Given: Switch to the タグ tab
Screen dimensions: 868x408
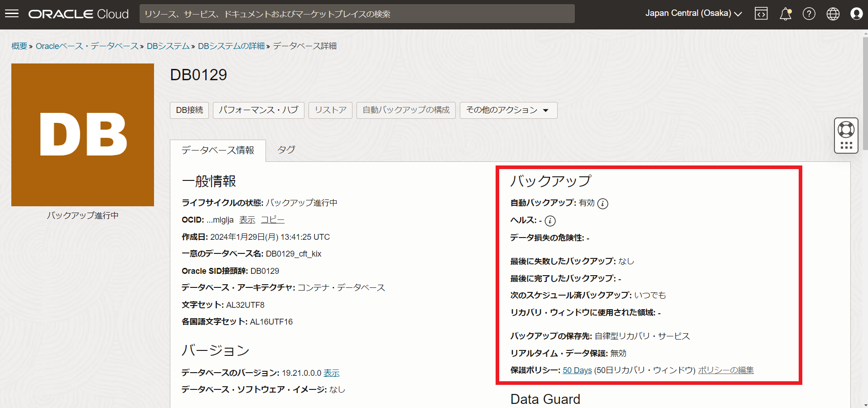Looking at the screenshot, I should (x=286, y=150).
